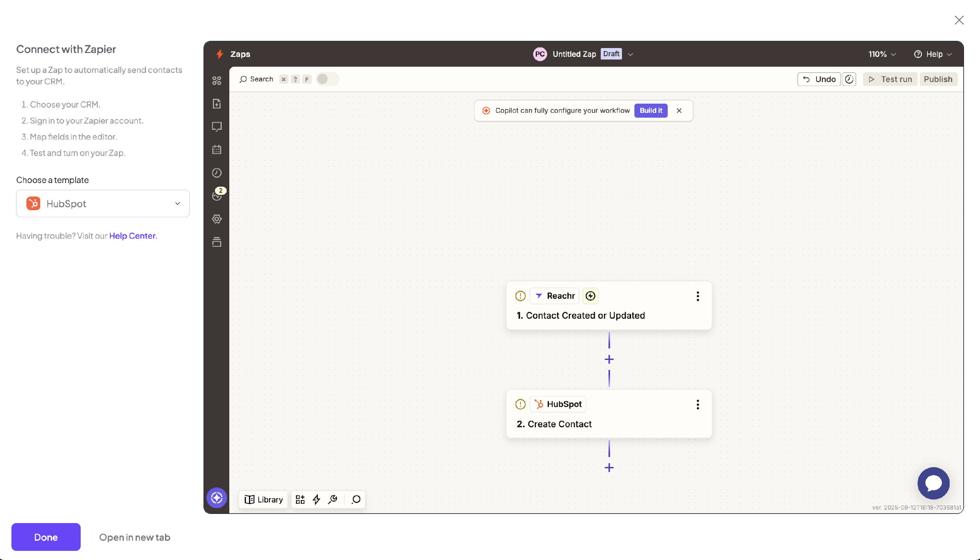Open the Help Center link
980x560 pixels.
132,236
